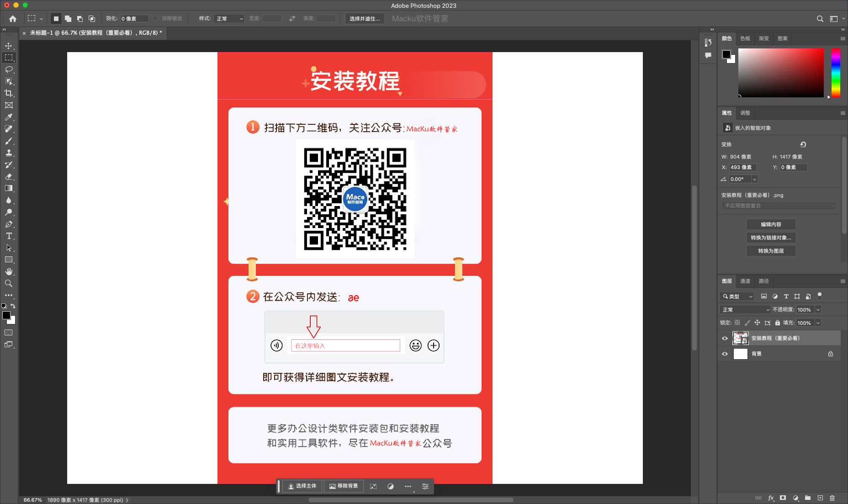
Task: Select the Eraser tool
Action: (x=9, y=176)
